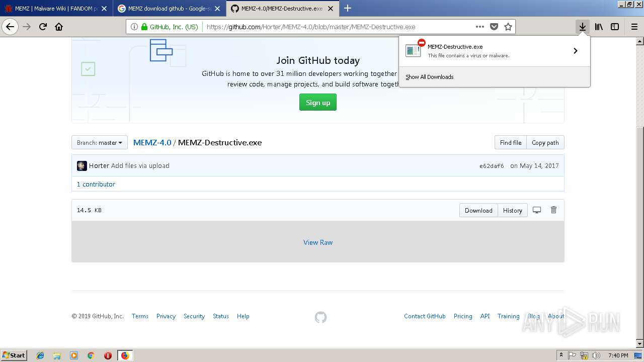Click the GitHub Octocat logo in footer

pos(320,317)
